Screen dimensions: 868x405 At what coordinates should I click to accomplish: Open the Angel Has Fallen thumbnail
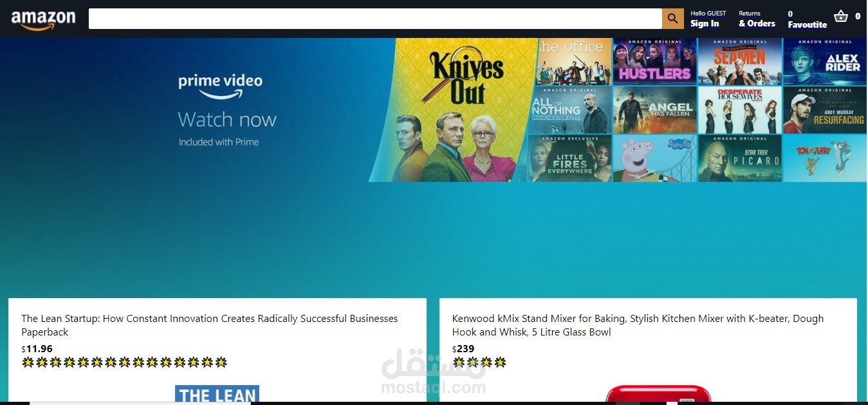tap(654, 110)
